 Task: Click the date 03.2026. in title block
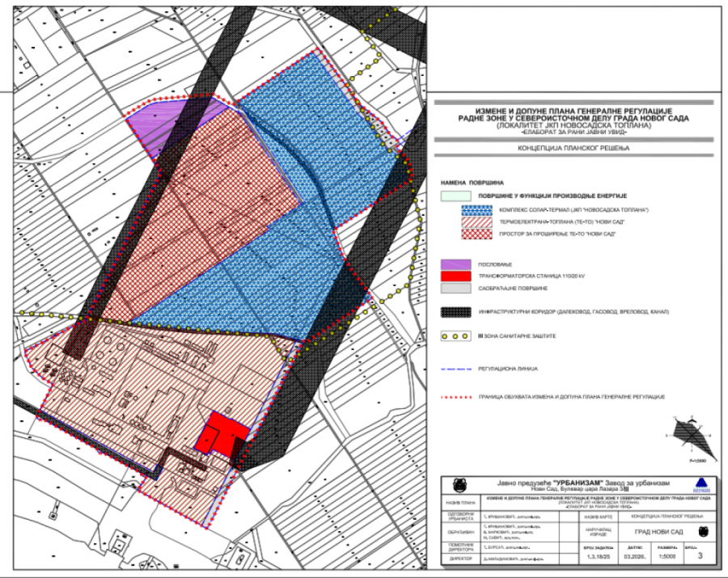[634, 555]
